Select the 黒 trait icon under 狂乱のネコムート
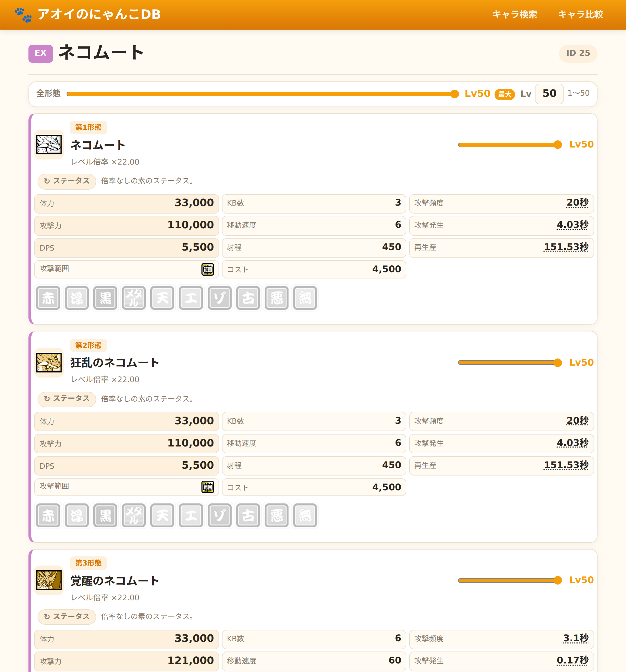 [x=105, y=515]
